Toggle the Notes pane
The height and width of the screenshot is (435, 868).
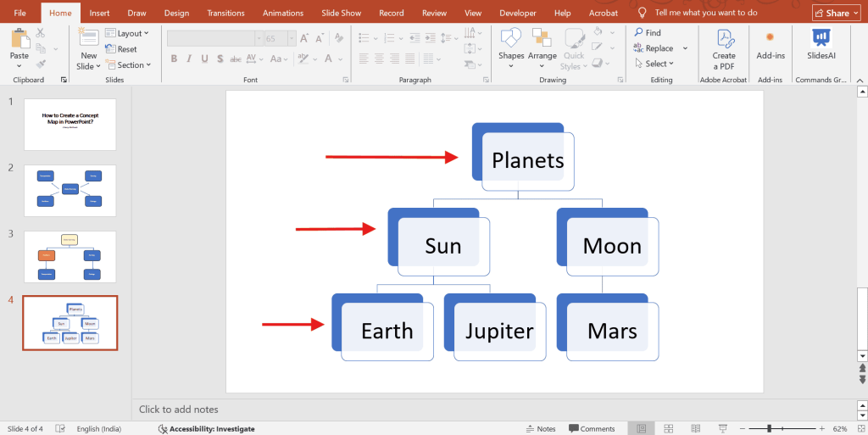[541, 428]
